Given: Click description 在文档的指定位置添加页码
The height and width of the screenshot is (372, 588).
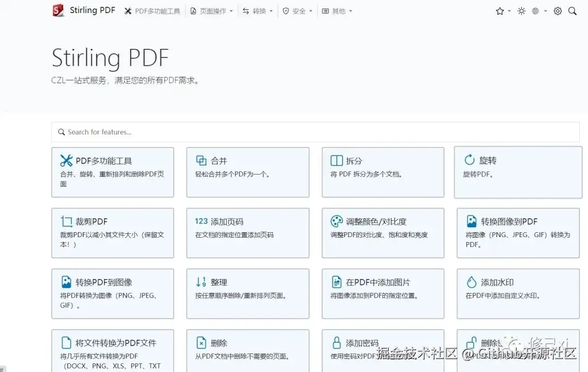Looking at the screenshot, I should 234,235.
